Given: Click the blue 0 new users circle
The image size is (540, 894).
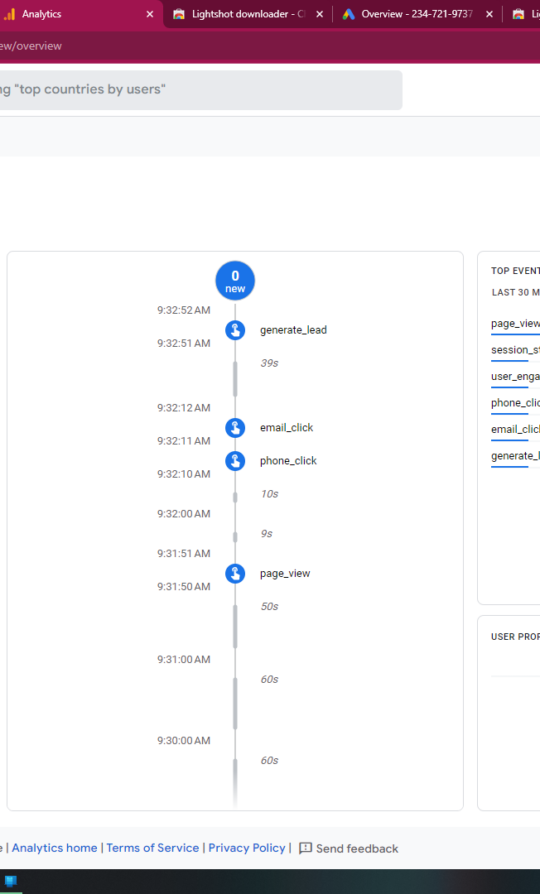Looking at the screenshot, I should click(x=235, y=281).
